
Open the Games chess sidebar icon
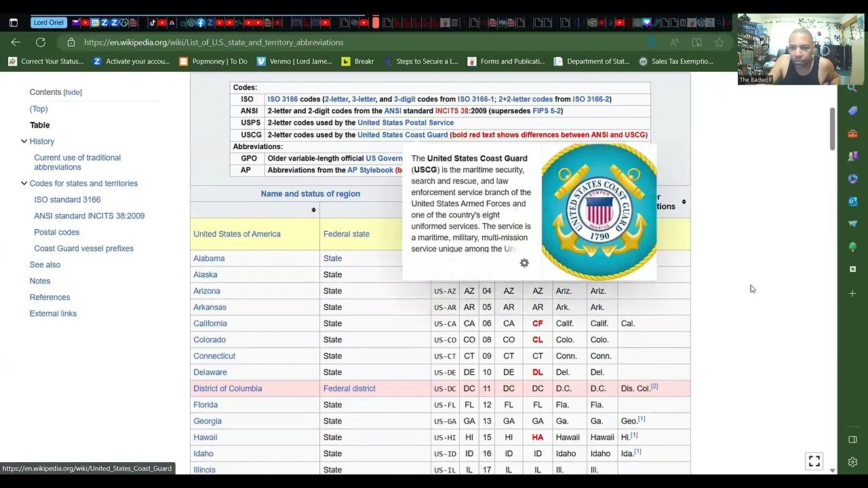[852, 156]
